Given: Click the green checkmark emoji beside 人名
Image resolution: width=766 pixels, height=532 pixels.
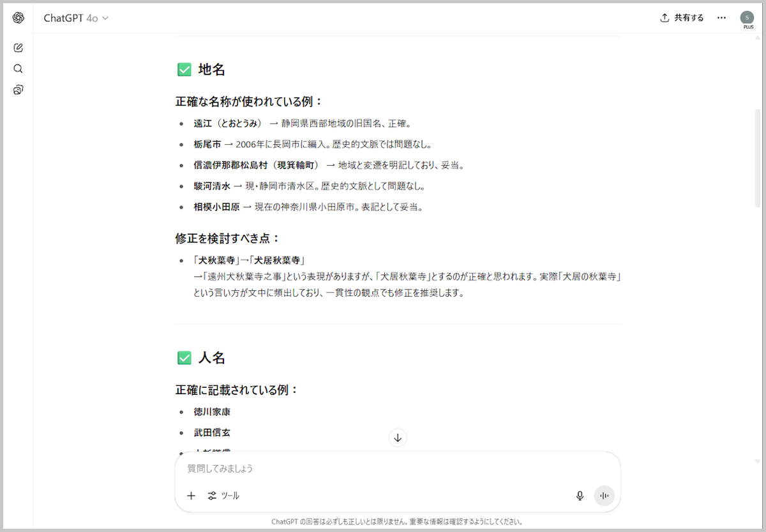Looking at the screenshot, I should click(184, 358).
